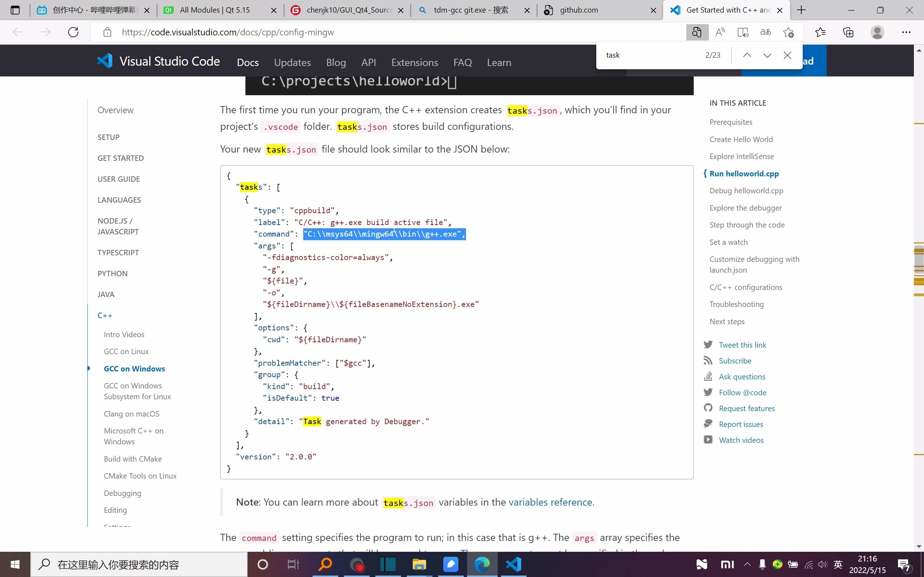Navigate to GCC on Linux in the sidebar

pyautogui.click(x=126, y=351)
